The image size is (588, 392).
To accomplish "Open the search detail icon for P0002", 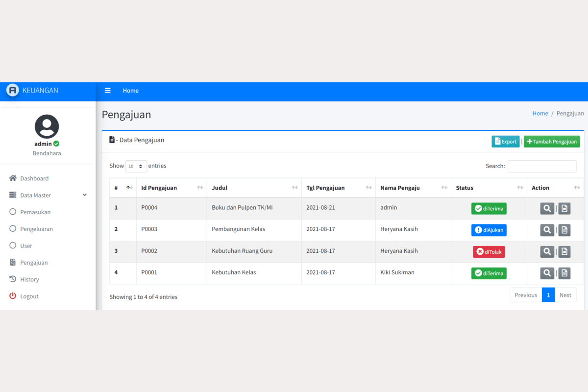I will tap(547, 252).
